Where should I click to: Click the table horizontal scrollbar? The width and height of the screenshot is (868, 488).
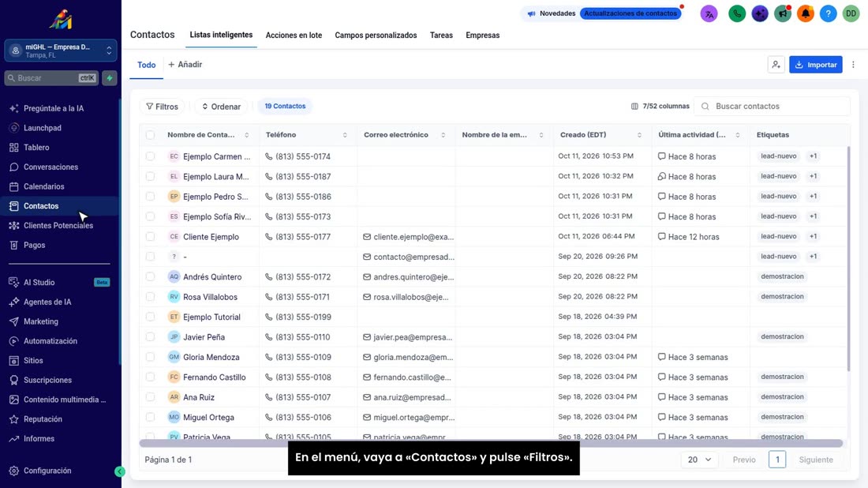491,443
